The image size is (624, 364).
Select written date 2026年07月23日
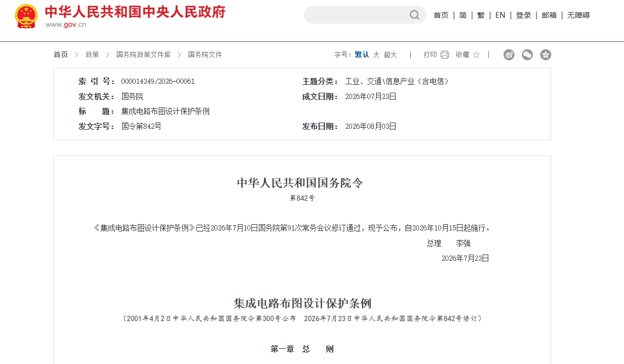pyautogui.click(x=371, y=97)
